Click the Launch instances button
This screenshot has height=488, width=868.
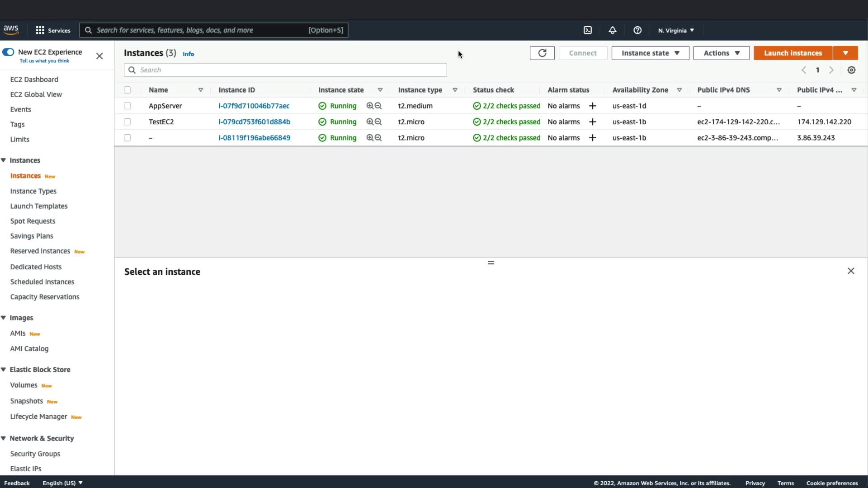pos(793,53)
